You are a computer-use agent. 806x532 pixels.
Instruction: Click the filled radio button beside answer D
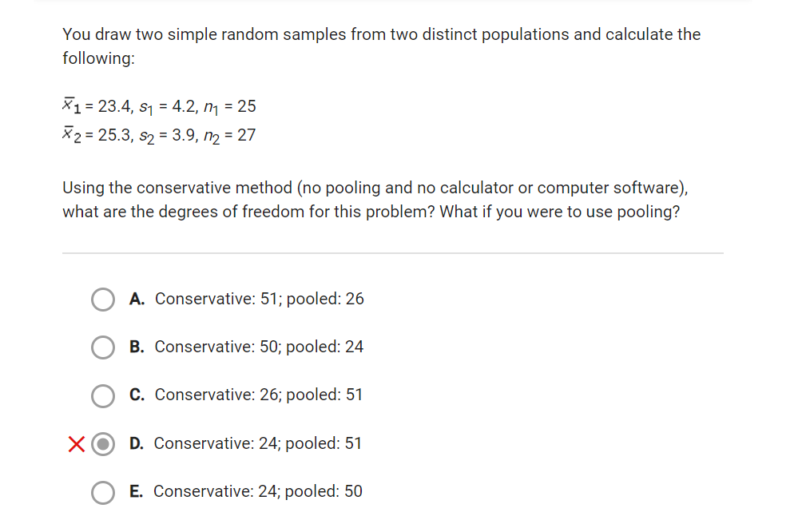click(x=103, y=444)
